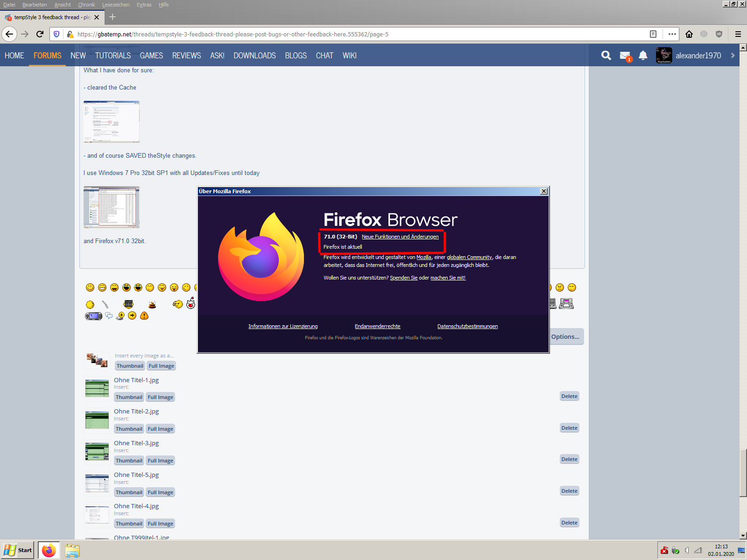Open the forum search
This screenshot has width=747, height=560.
606,56
